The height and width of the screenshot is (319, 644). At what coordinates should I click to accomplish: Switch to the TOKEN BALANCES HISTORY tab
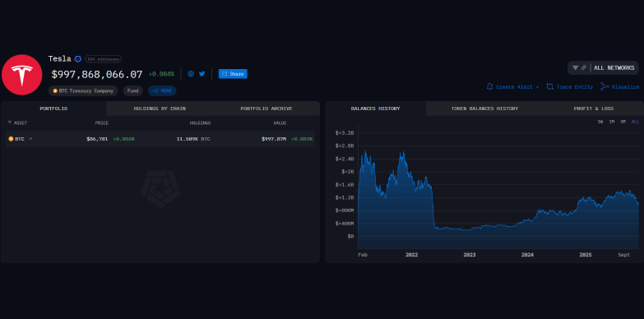484,109
